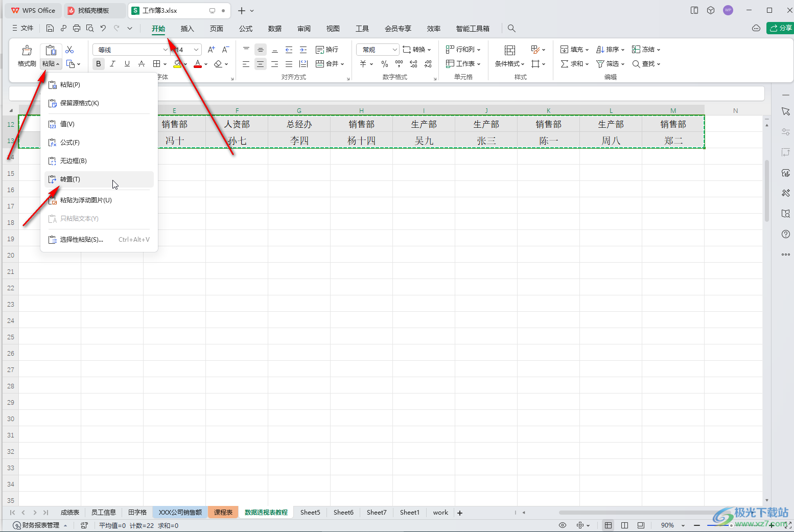The image size is (794, 532).
Task: Click the fill color highlight swatch
Action: pyautogui.click(x=177, y=64)
